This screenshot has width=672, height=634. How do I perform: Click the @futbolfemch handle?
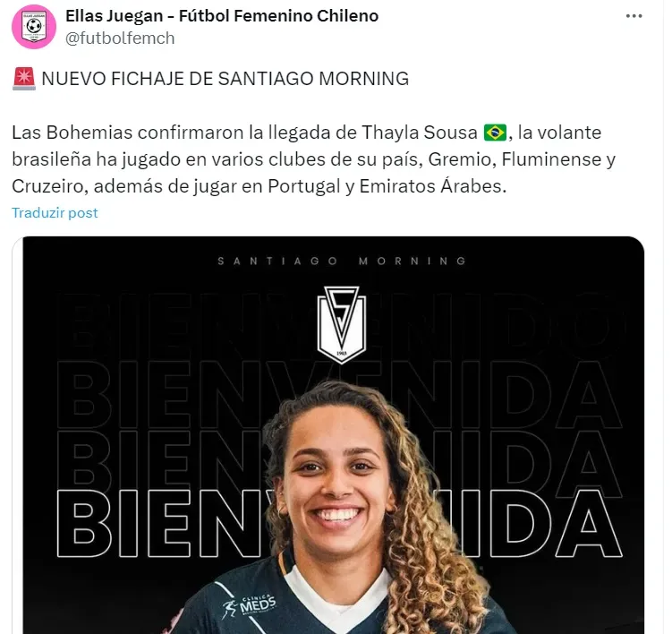tap(120, 39)
